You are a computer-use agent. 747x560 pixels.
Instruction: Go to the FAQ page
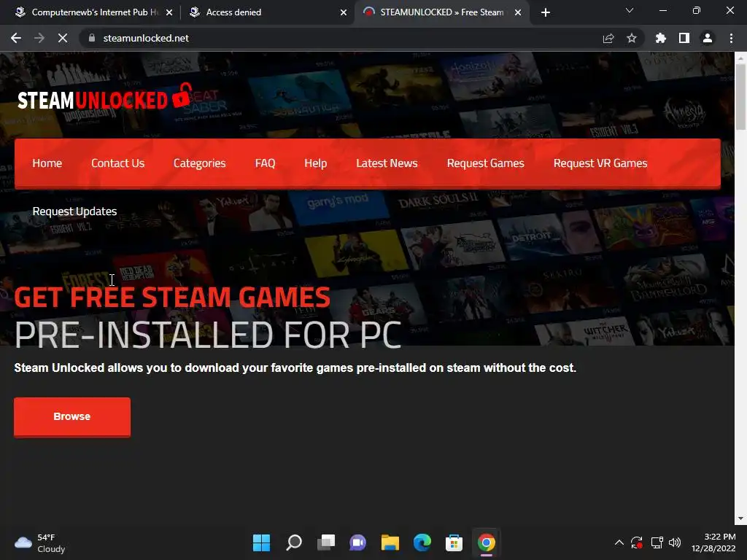[x=265, y=163]
